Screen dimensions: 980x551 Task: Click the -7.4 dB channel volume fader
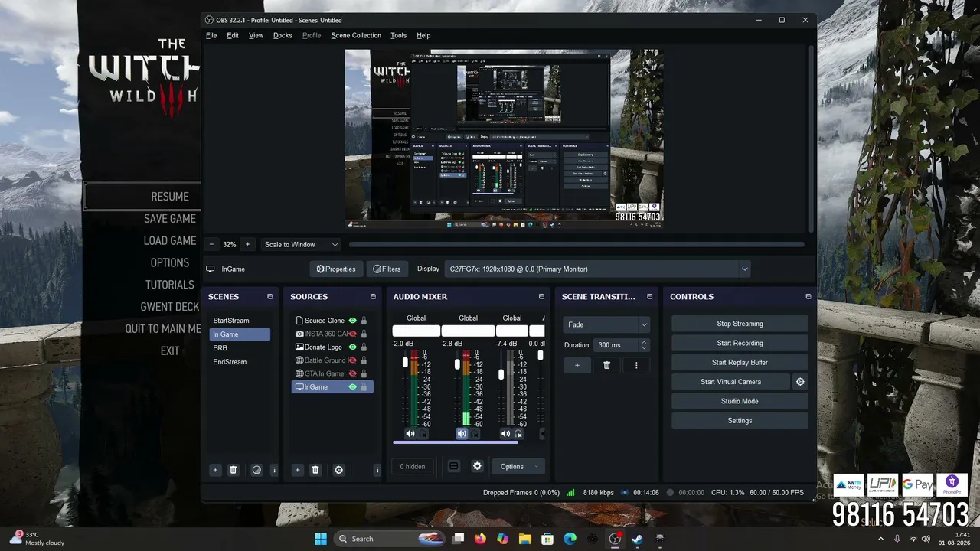click(501, 374)
